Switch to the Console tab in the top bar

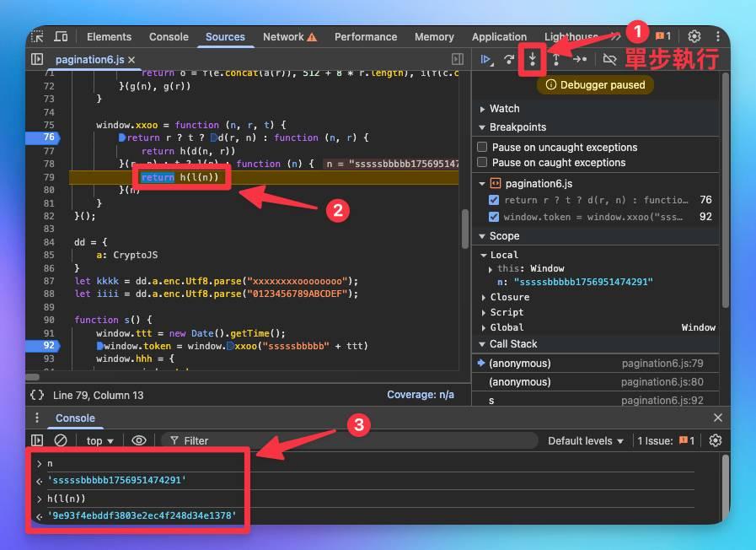[169, 36]
